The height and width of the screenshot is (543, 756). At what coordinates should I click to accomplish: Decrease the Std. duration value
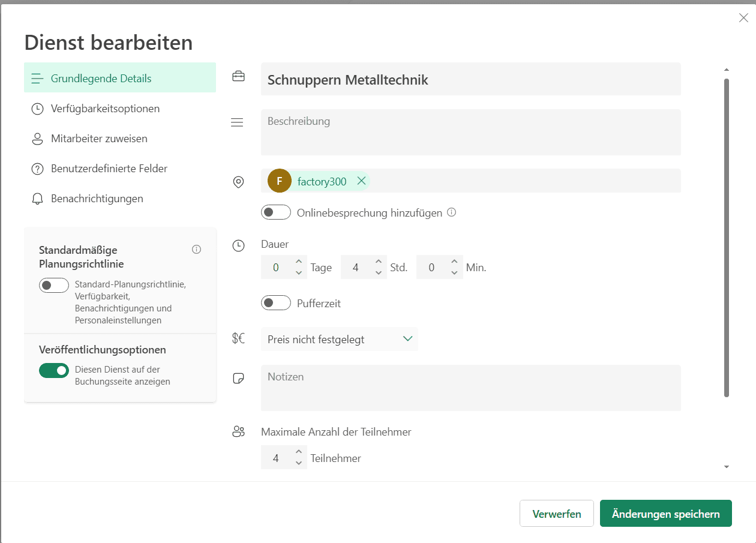point(378,273)
